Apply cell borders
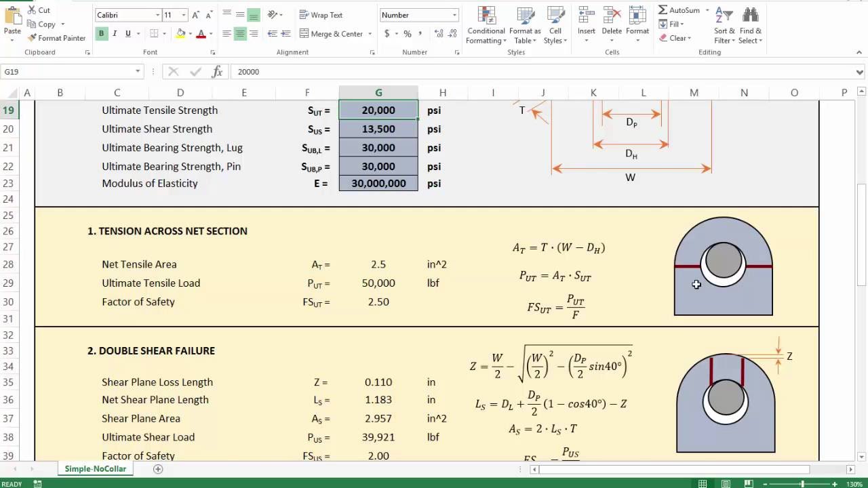868x488 pixels. tap(154, 33)
